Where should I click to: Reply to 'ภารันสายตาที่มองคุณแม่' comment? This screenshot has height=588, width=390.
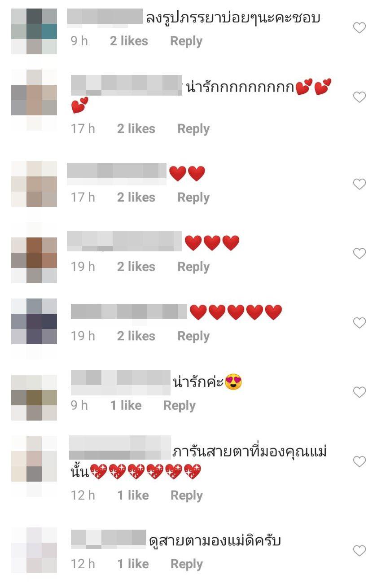[x=187, y=496]
